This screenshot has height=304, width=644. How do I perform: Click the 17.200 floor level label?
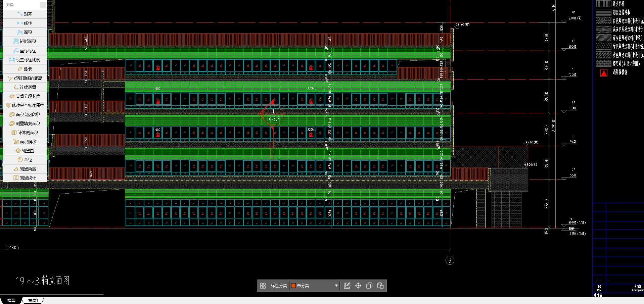(572, 75)
